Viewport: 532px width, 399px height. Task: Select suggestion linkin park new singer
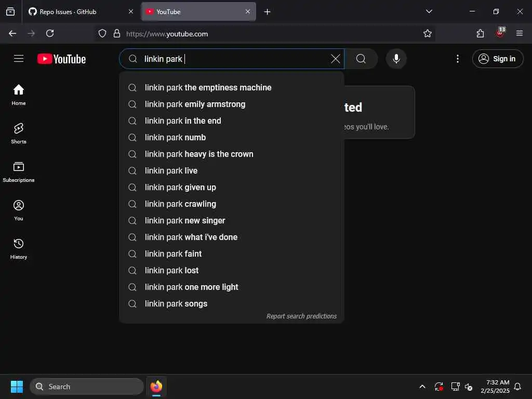click(232, 220)
